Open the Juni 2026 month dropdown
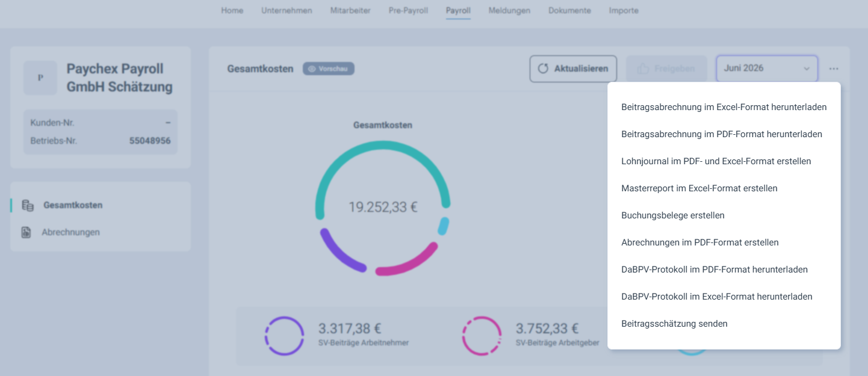This screenshot has width=868, height=376. pos(767,69)
